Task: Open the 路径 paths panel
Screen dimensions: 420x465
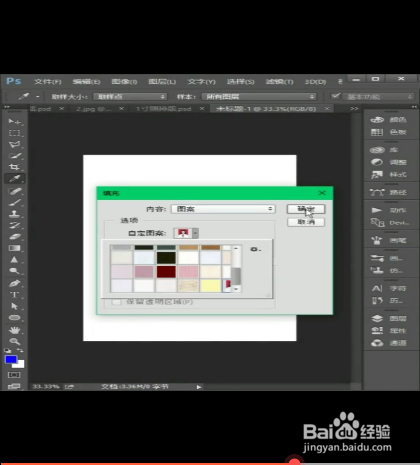Action: [x=389, y=192]
